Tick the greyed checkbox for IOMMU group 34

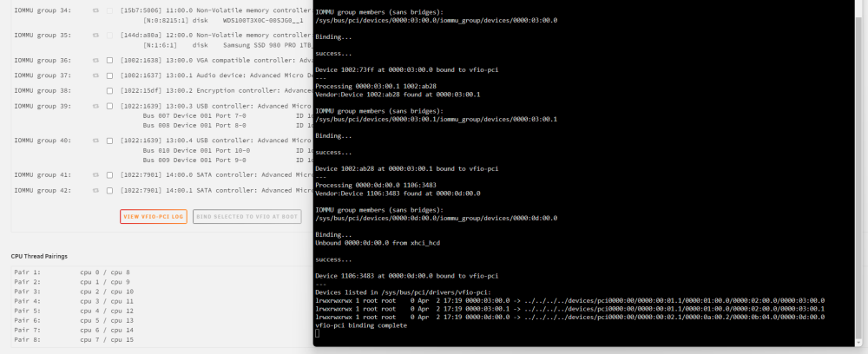coord(109,10)
